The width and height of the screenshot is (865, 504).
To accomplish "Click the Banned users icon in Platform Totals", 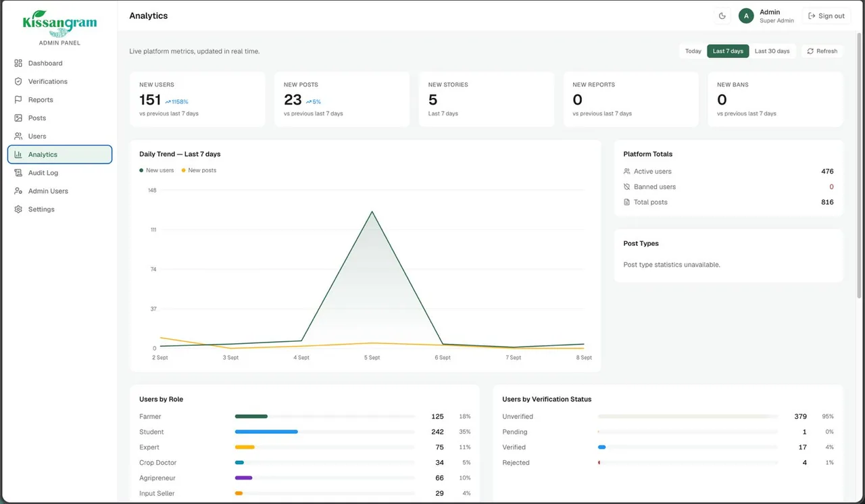I will pyautogui.click(x=627, y=187).
